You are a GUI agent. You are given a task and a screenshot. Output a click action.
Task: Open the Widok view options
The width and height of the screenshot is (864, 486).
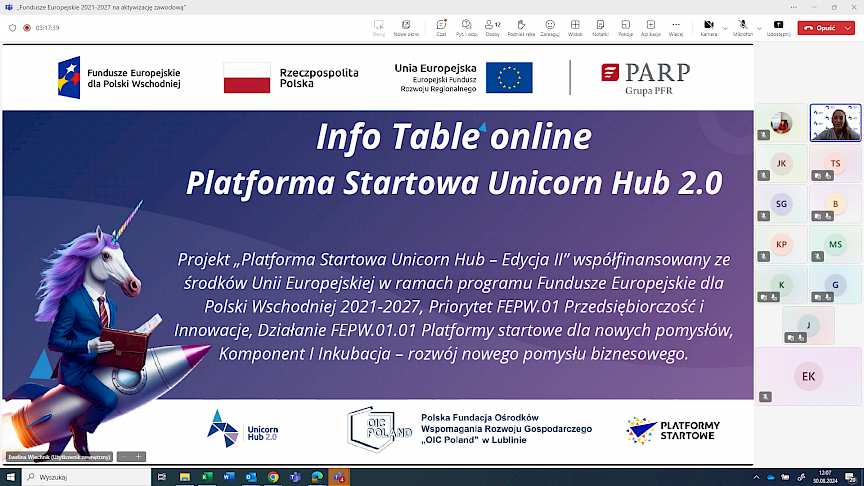coord(575,28)
